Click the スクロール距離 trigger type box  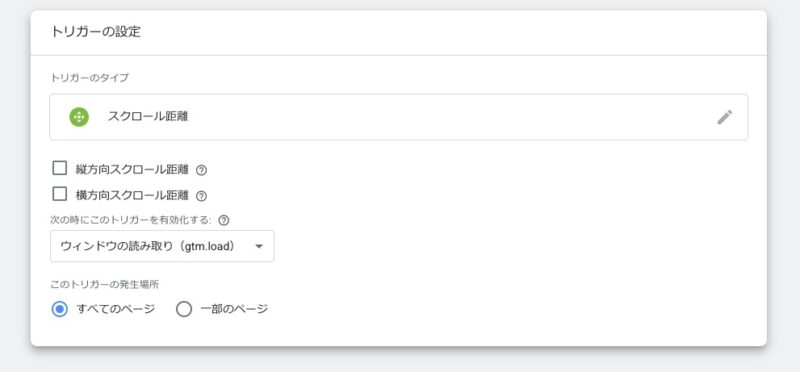(398, 117)
